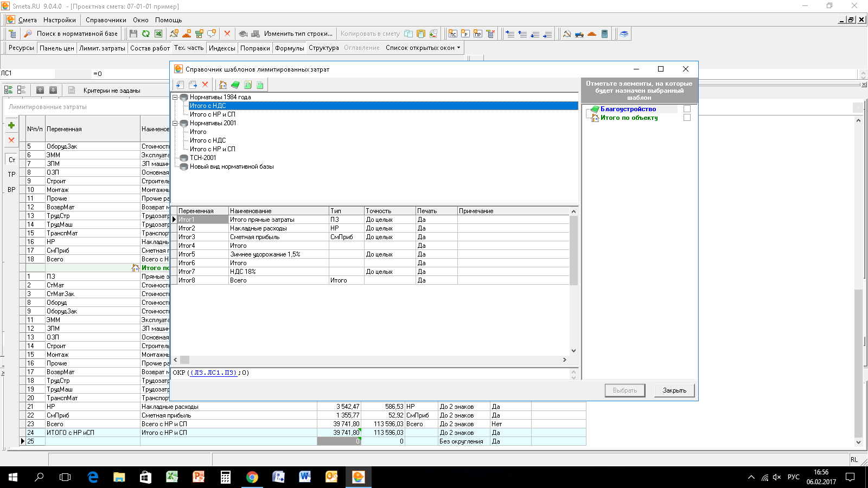Click the Windows Start button

click(x=13, y=477)
